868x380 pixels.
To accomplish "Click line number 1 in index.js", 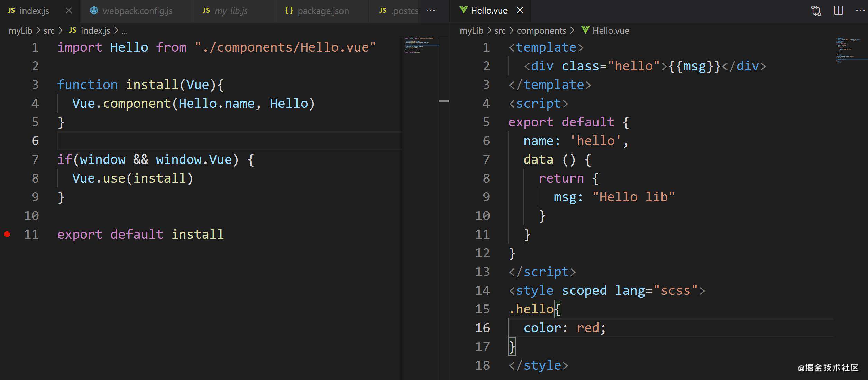I will 35,47.
